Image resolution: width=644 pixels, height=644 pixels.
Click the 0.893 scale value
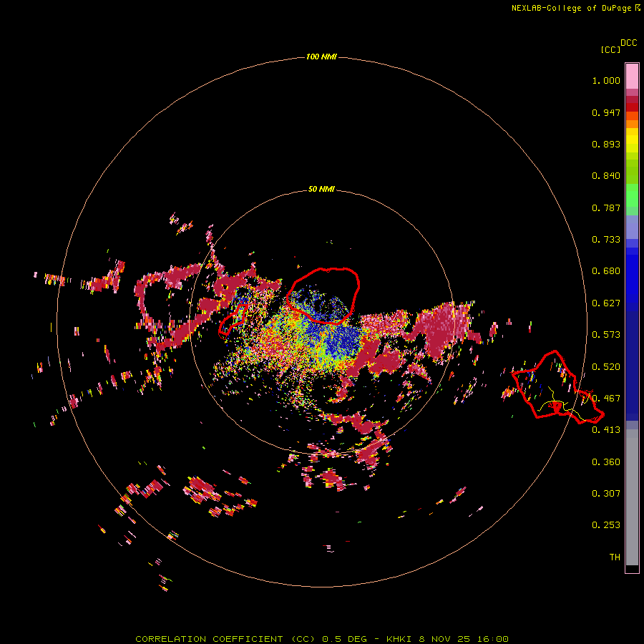[x=606, y=144]
